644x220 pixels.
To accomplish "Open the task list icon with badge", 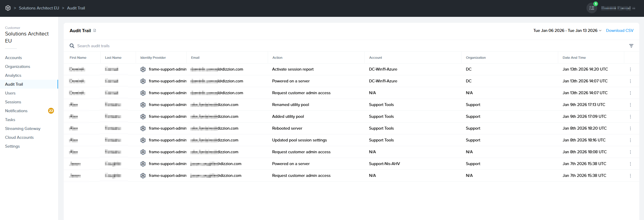I will coord(592,8).
